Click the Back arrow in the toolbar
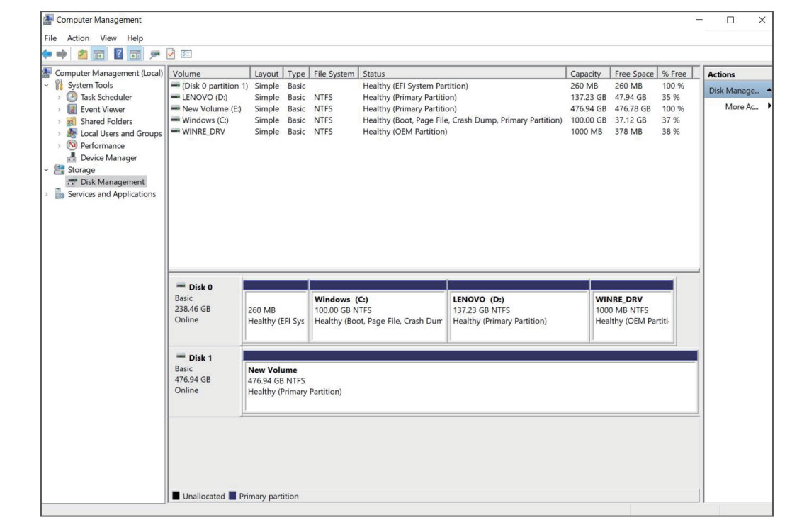The width and height of the screenshot is (797, 532). pyautogui.click(x=47, y=53)
